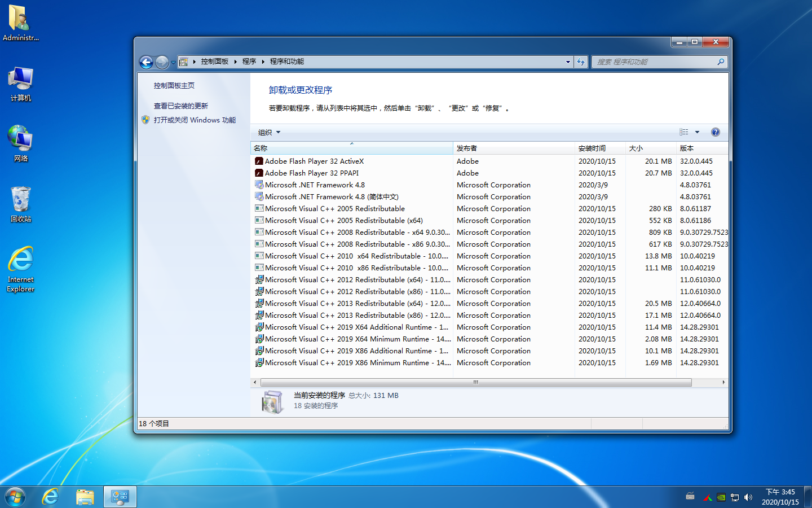Open 查看已安装的更新 link

(181, 106)
